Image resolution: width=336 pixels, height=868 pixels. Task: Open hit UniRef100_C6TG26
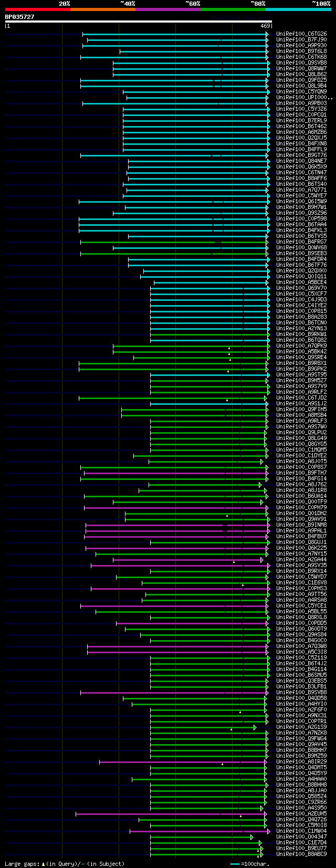(x=301, y=34)
